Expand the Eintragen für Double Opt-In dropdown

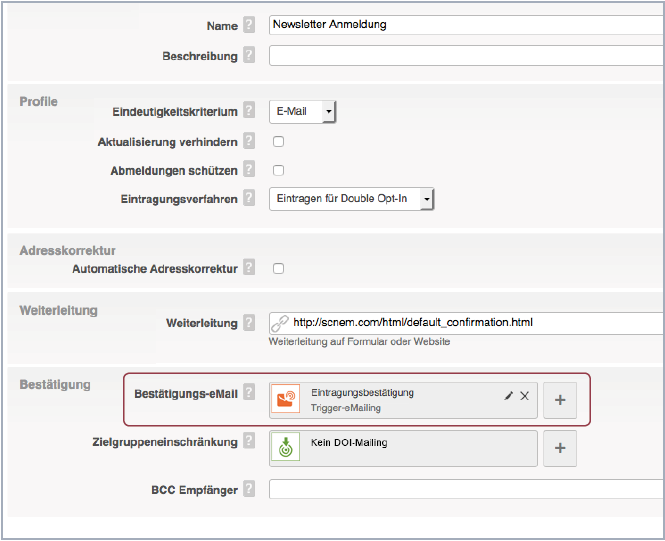[x=352, y=199]
